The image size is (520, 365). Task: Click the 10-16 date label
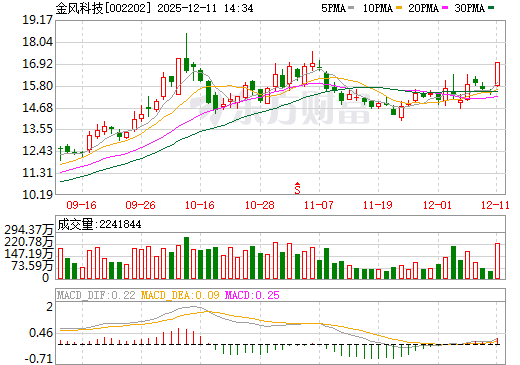[x=200, y=205]
